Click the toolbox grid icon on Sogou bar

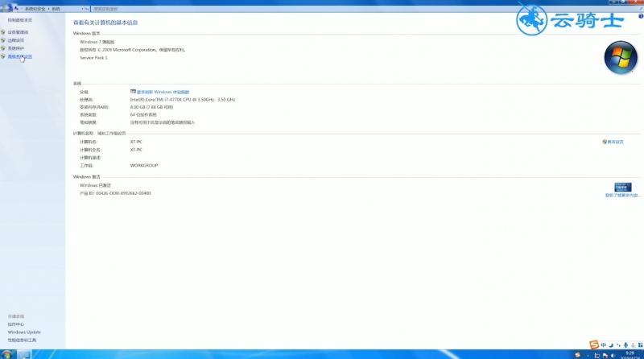tap(641, 345)
